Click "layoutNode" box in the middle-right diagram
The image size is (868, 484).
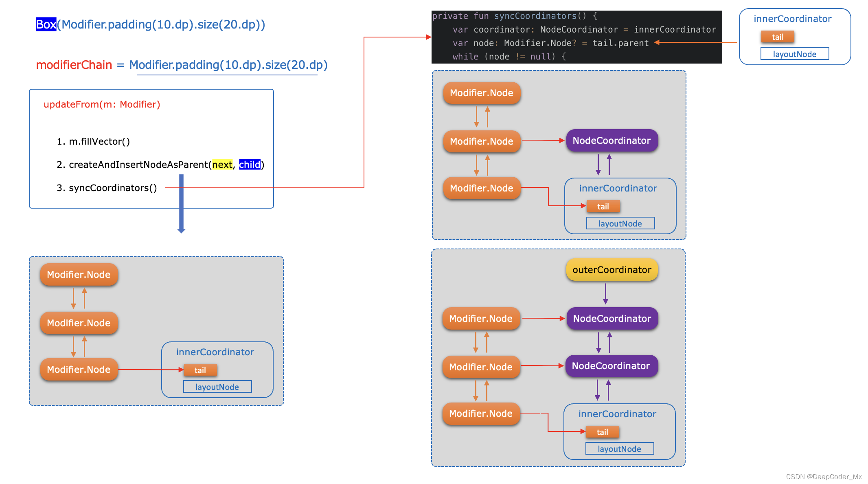point(620,223)
